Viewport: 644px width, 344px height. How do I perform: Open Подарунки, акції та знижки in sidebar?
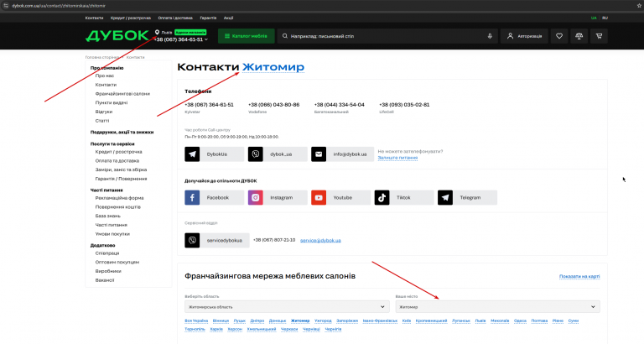(x=122, y=133)
